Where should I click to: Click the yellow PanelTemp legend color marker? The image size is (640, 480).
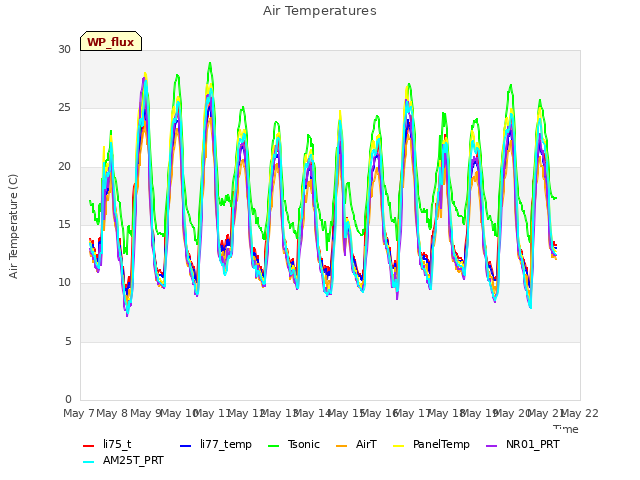(398, 446)
